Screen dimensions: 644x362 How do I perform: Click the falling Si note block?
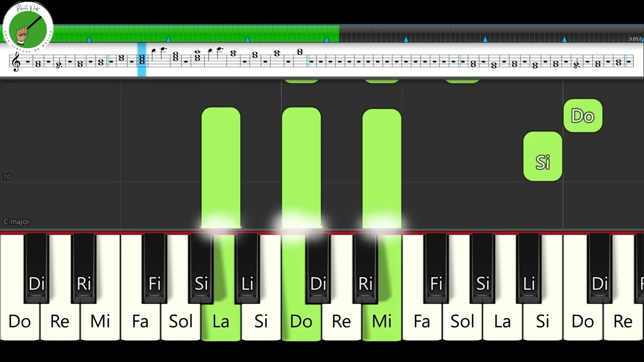pyautogui.click(x=542, y=156)
